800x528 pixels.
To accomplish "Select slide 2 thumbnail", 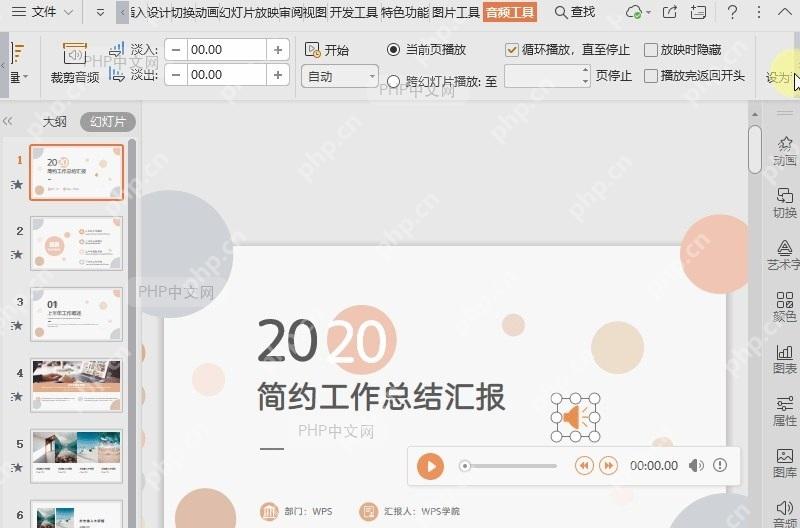I will 77,243.
